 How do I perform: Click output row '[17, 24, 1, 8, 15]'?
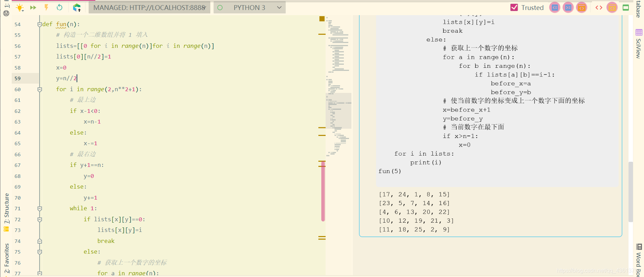pyautogui.click(x=414, y=194)
